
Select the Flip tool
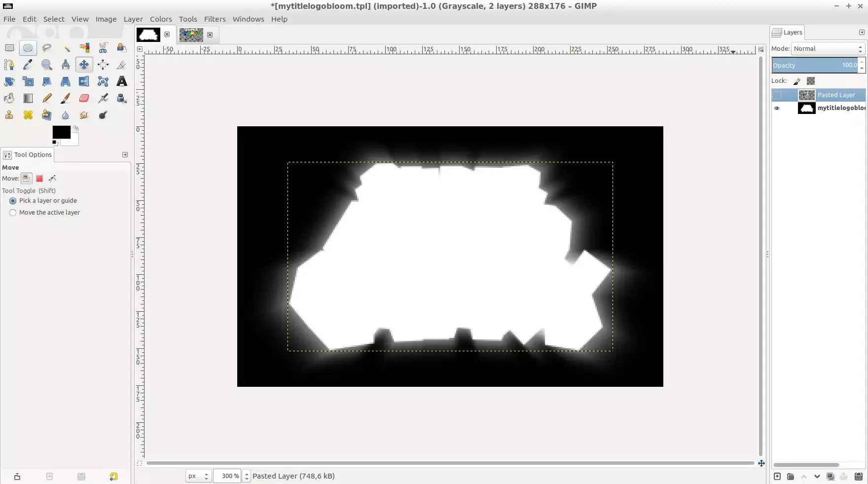(x=84, y=81)
